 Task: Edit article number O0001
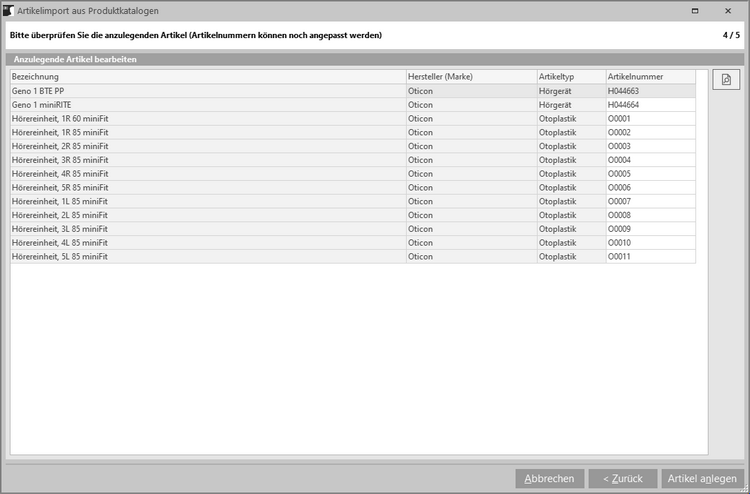(651, 119)
